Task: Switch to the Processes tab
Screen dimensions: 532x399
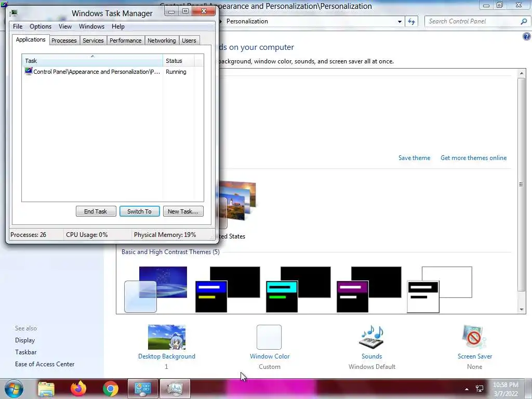Action: (64, 41)
